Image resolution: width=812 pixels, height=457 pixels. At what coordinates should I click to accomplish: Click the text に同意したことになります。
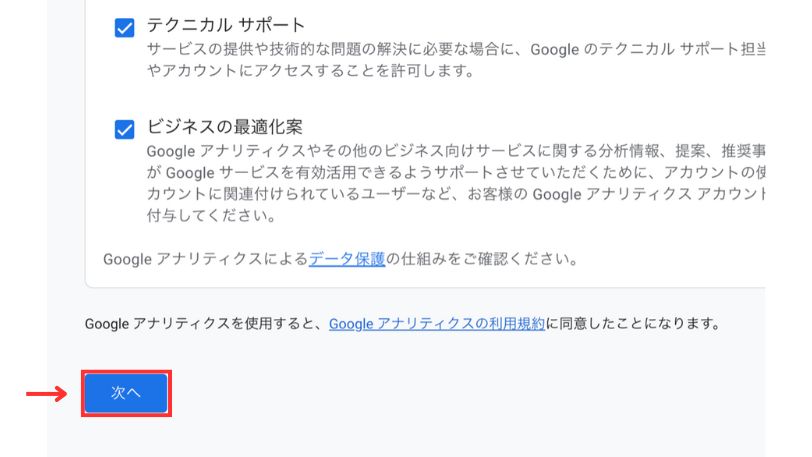[633, 323]
